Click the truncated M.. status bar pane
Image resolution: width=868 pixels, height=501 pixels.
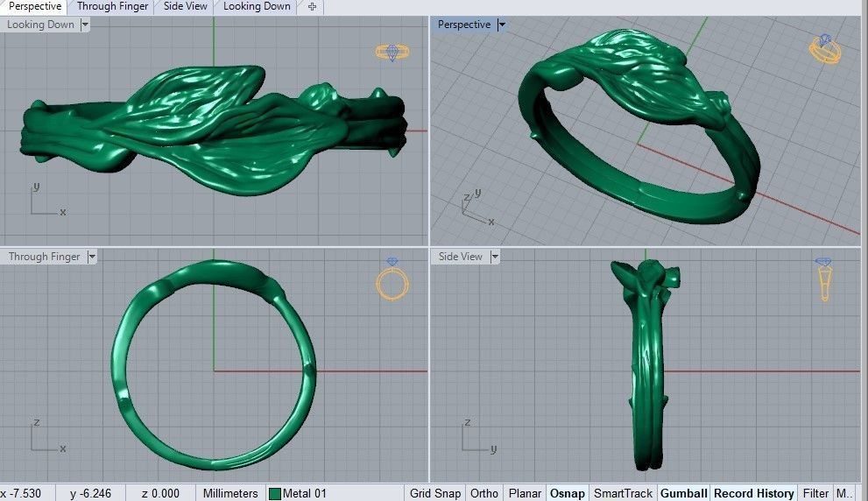(x=844, y=493)
